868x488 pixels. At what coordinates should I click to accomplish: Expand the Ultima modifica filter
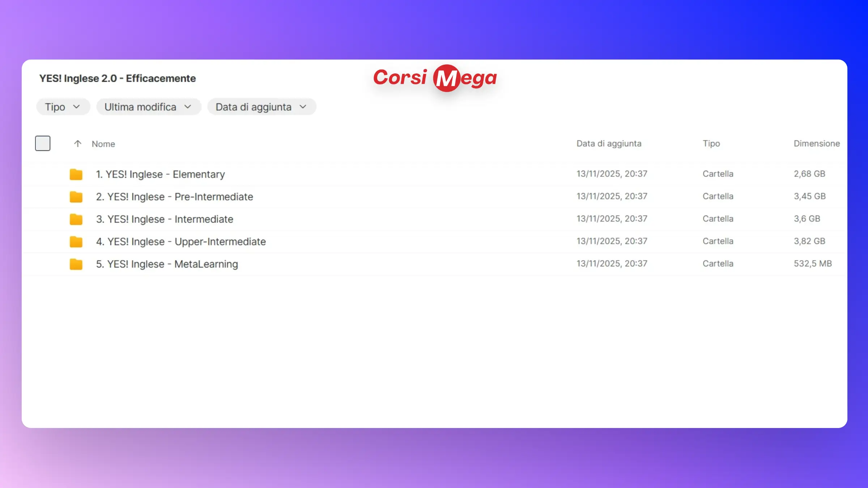pyautogui.click(x=148, y=107)
